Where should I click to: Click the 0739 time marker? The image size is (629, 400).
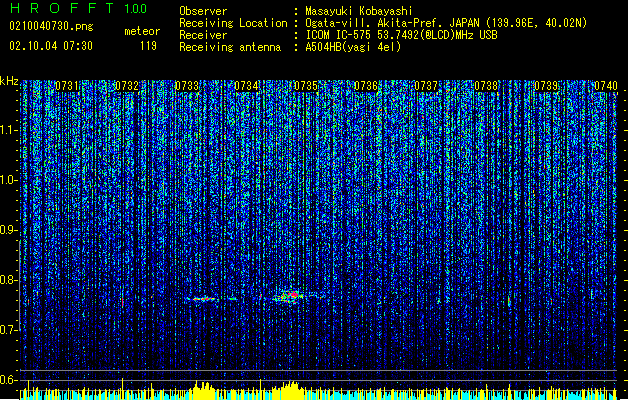546,86
